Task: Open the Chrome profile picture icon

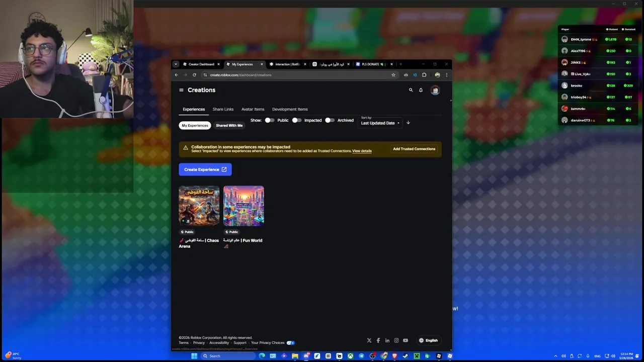Action: point(437,75)
